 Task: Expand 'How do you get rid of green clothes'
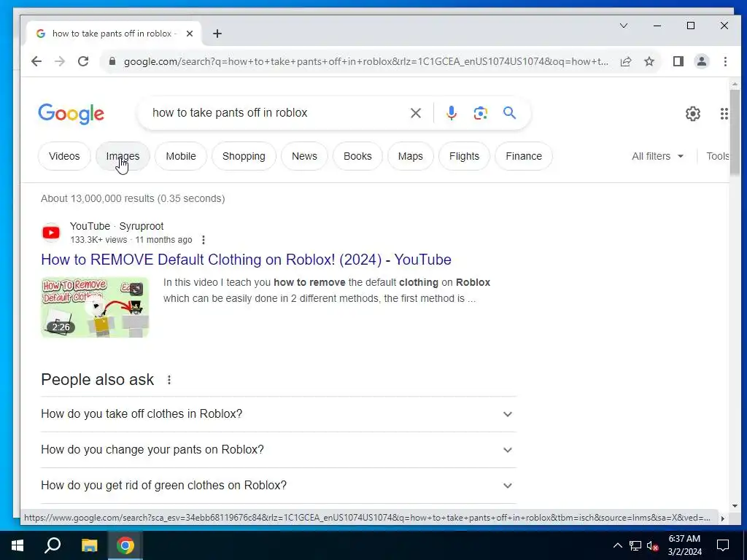tap(279, 485)
